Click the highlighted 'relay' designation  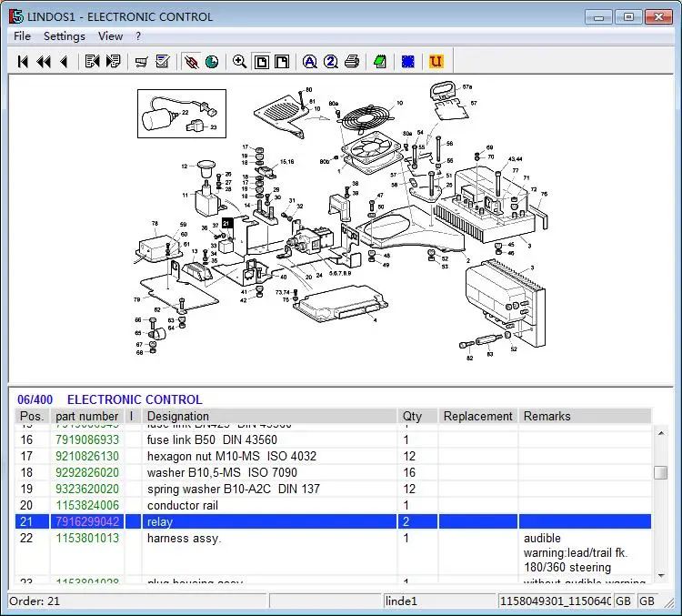[160, 521]
